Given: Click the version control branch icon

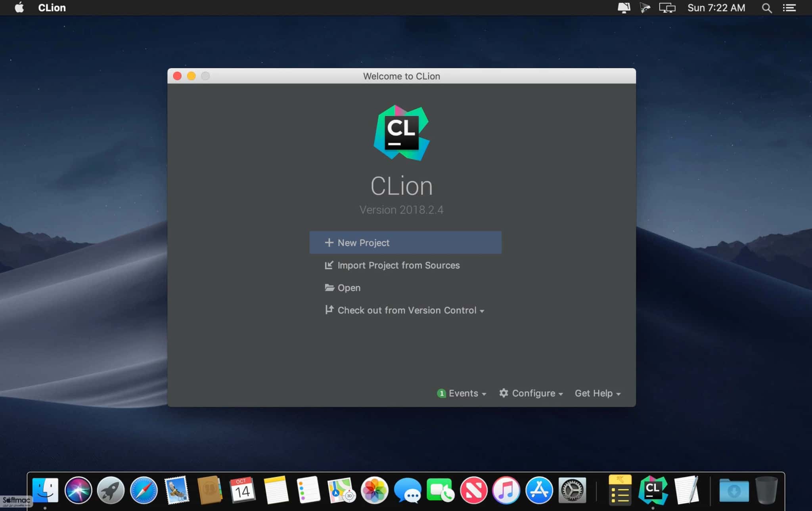Looking at the screenshot, I should [329, 310].
